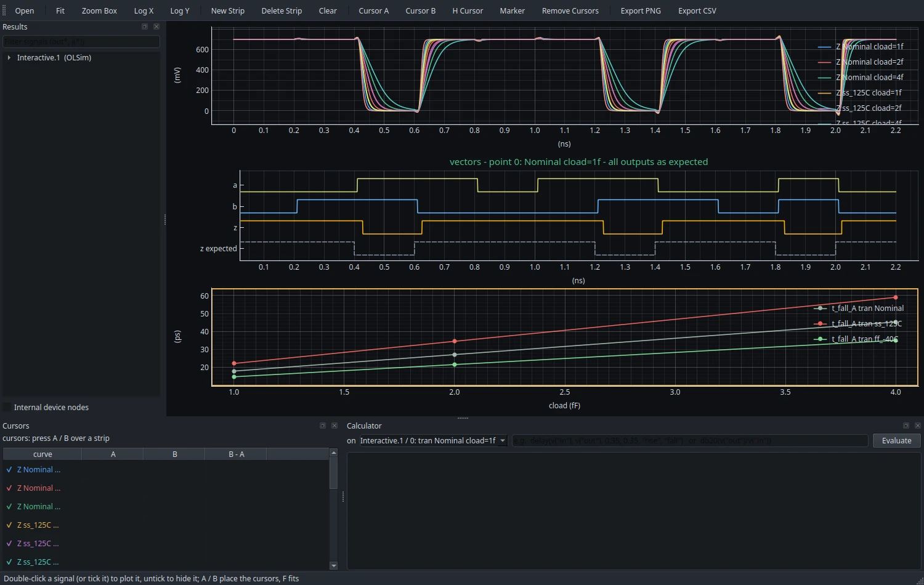Click the 'curve' column header
This screenshot has width=924, height=585.
coord(43,454)
